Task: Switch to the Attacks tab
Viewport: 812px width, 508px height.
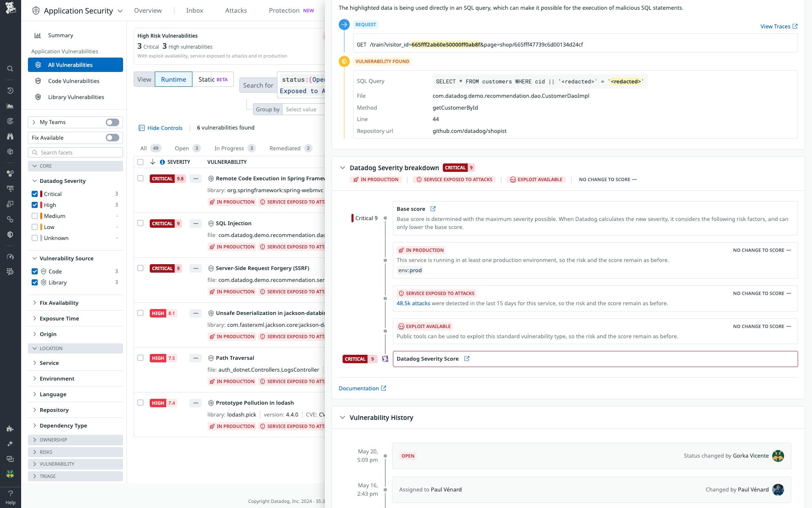Action: pyautogui.click(x=236, y=10)
